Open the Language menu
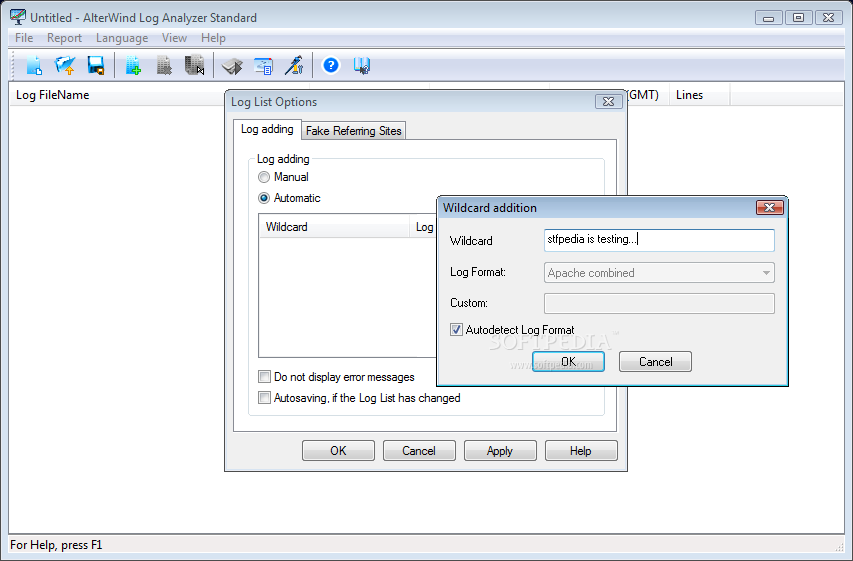853x561 pixels. (x=122, y=38)
